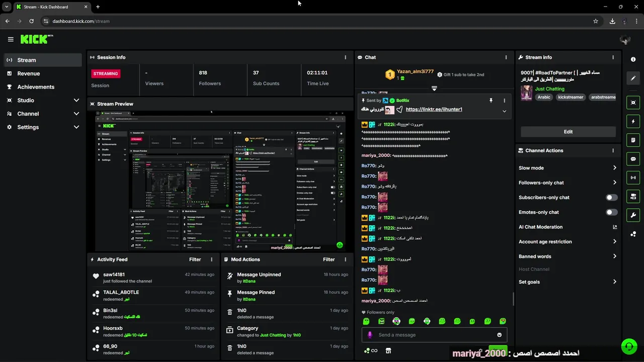
Task: Open the browser downloads icon
Action: click(x=612, y=21)
